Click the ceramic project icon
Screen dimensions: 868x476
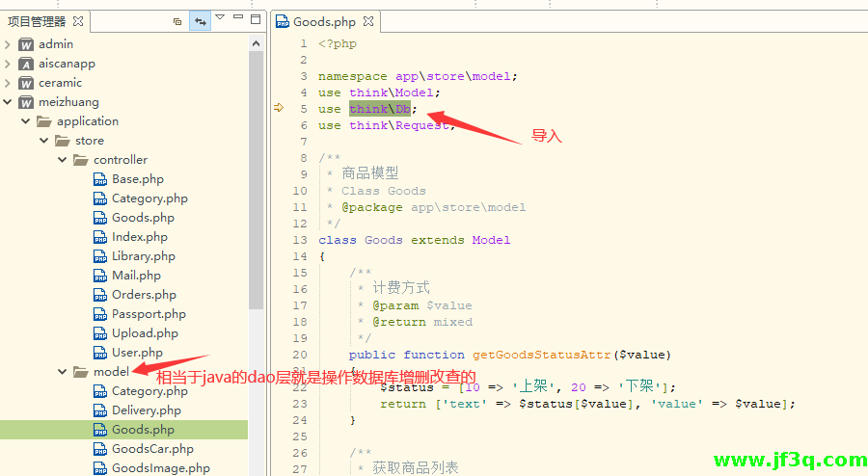pos(26,83)
